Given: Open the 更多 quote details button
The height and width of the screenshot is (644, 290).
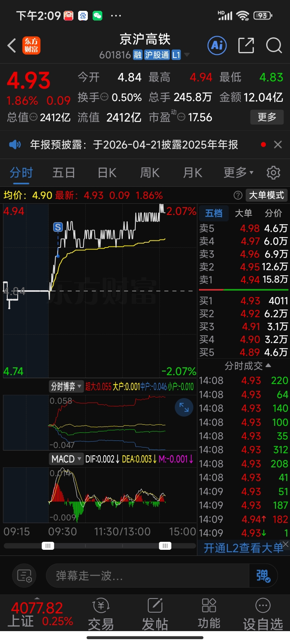Looking at the screenshot, I should click(x=267, y=117).
